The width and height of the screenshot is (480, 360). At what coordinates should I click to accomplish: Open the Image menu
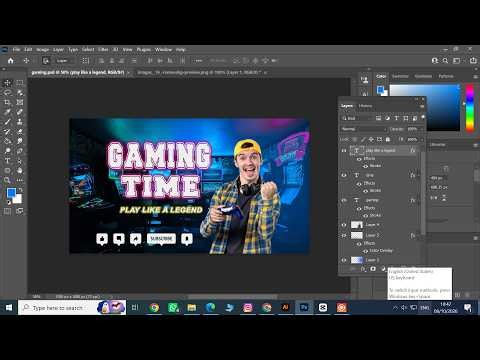coord(43,49)
